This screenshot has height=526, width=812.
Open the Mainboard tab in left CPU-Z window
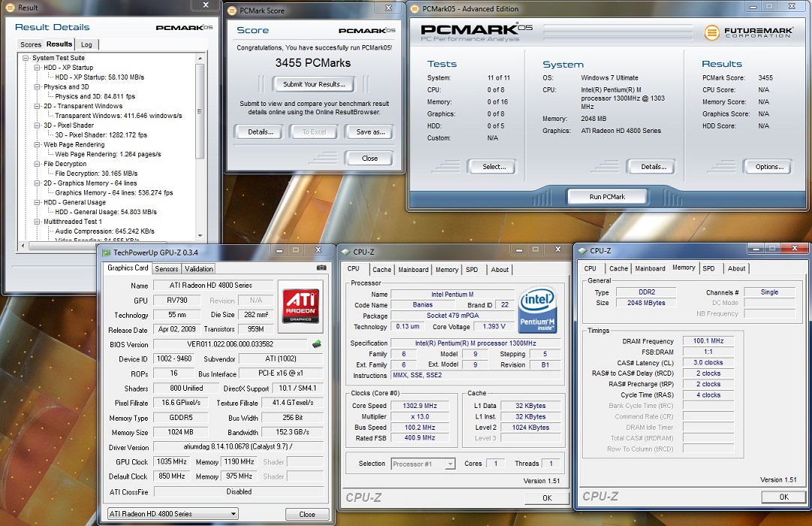[413, 270]
